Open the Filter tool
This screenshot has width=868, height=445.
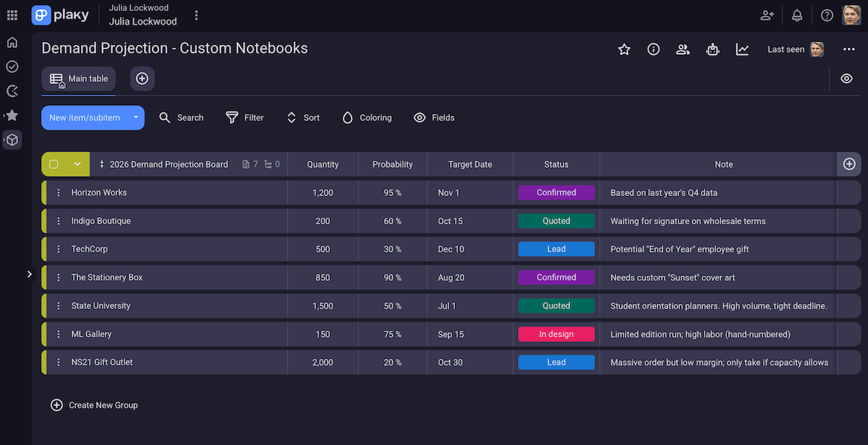(244, 117)
